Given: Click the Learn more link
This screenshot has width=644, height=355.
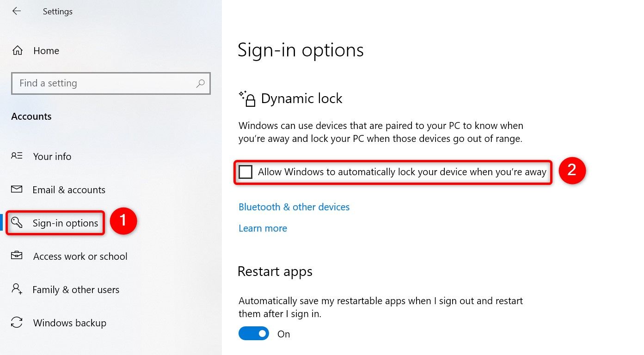Looking at the screenshot, I should [x=263, y=228].
